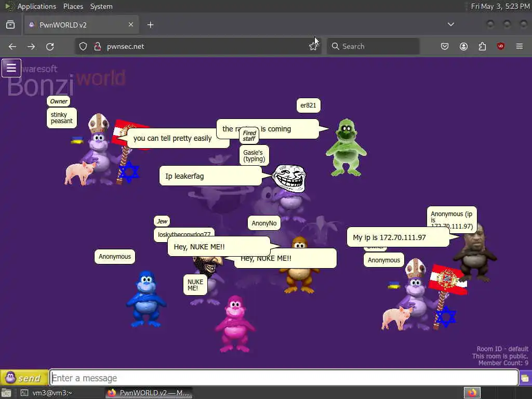The image size is (532, 399).
Task: Open the System menu
Action: [x=101, y=6]
